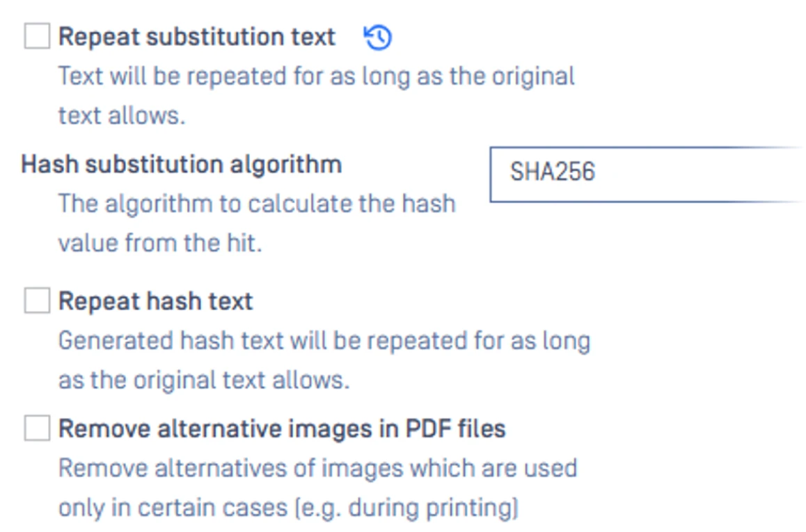Click "Remove alternative images in PDF files" label

pyautogui.click(x=282, y=428)
